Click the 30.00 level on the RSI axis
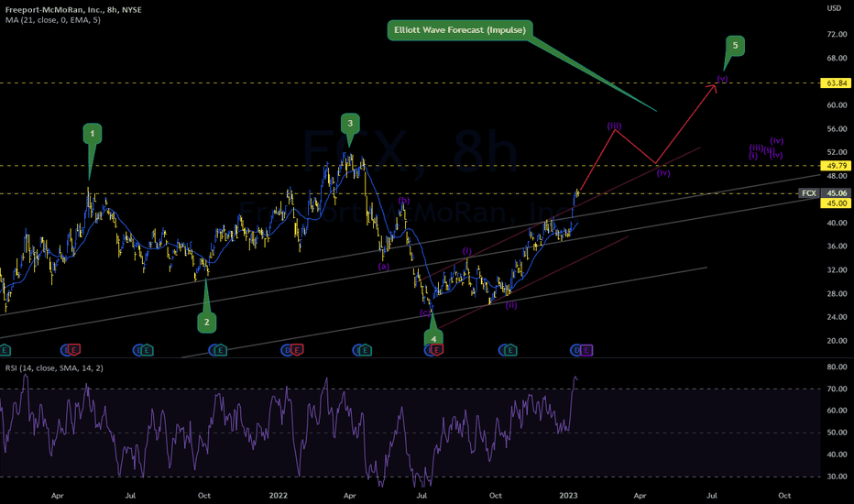Viewport: 854px width, 504px height. point(837,477)
